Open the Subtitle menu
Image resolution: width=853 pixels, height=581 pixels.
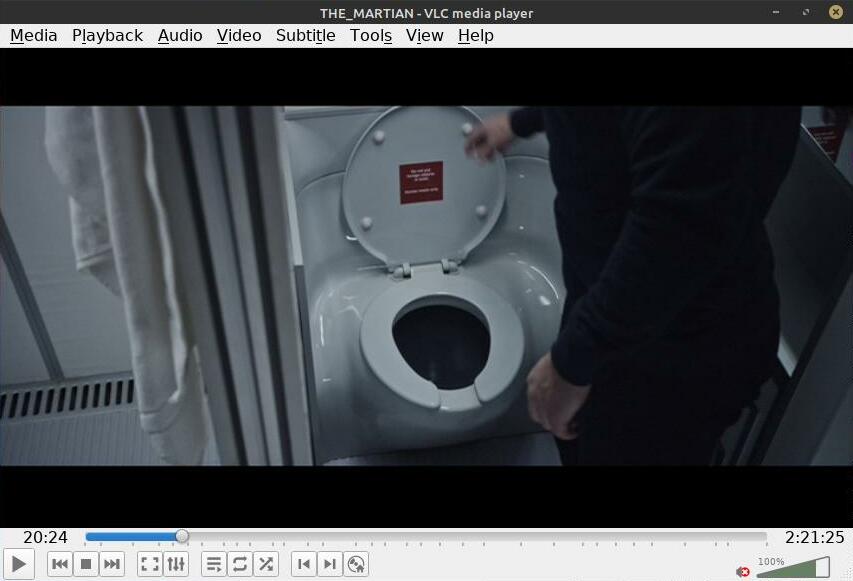tap(306, 35)
